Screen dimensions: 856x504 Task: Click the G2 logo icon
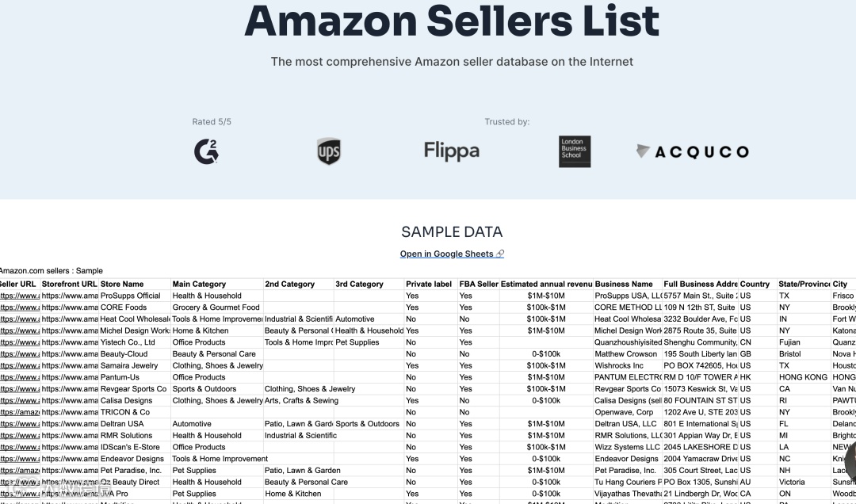click(206, 151)
